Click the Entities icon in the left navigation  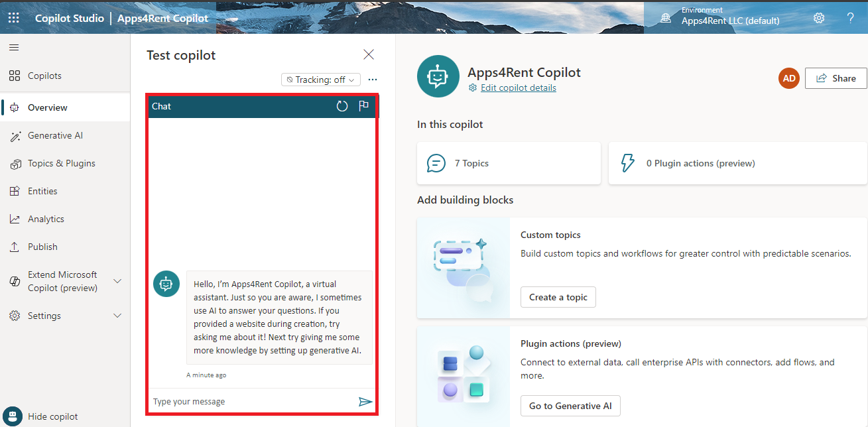click(x=15, y=190)
